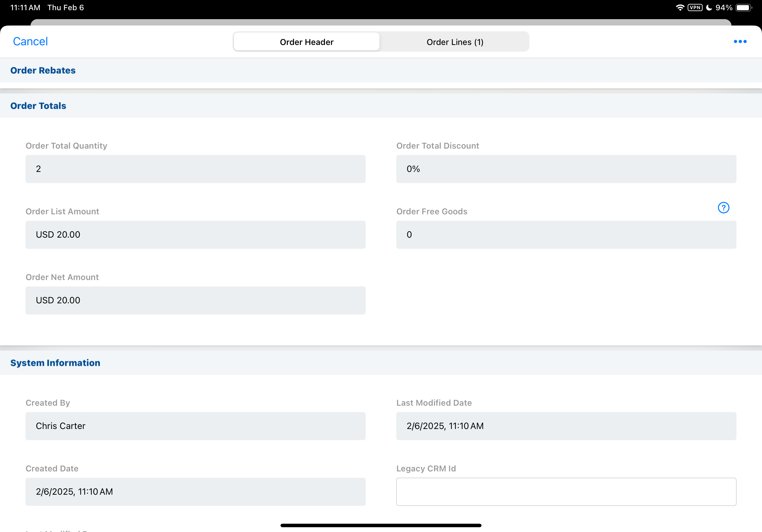The height and width of the screenshot is (532, 762).
Task: Tap the Last Modified Date field
Action: pyautogui.click(x=566, y=426)
